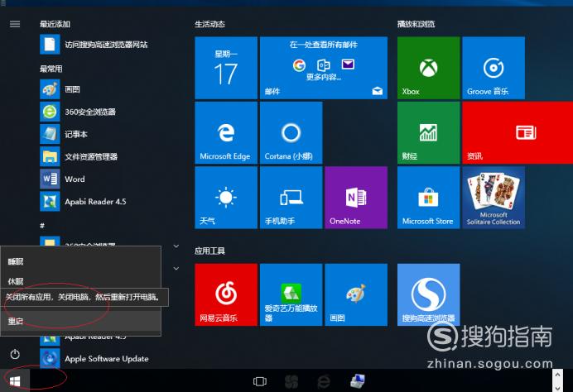573x392 pixels.
Task: Choose 休眠 in the power menu
Action: 80,280
